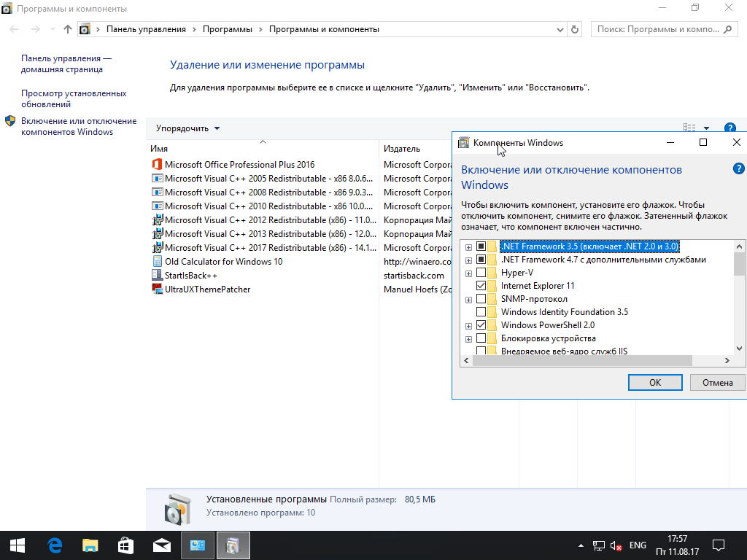Toggle the .NET Framework 3.5 checkbox
The width and height of the screenshot is (747, 560).
481,246
